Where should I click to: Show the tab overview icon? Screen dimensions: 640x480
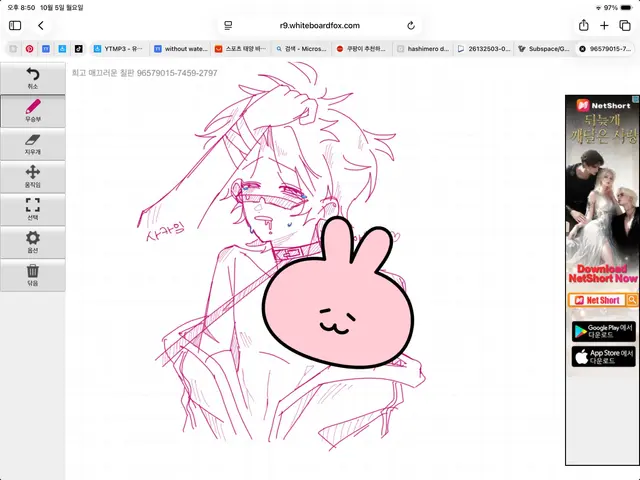pyautogui.click(x=625, y=26)
